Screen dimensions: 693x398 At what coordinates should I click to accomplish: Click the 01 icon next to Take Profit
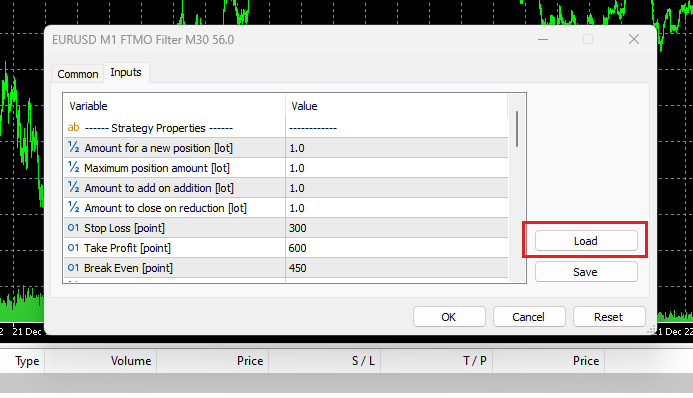pyautogui.click(x=73, y=248)
